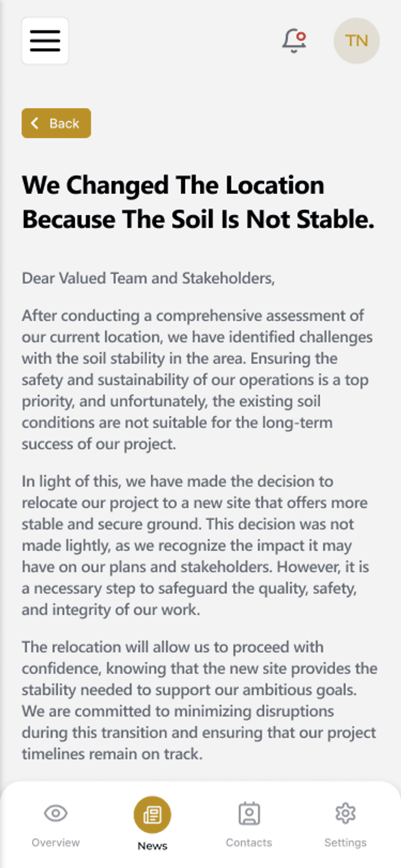Click the paragraph starting "After conducting"
The width and height of the screenshot is (401, 868).
pyautogui.click(x=196, y=380)
